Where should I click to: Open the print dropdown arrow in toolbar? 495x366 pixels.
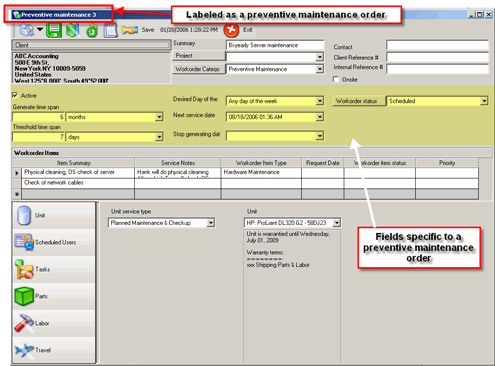(40, 29)
